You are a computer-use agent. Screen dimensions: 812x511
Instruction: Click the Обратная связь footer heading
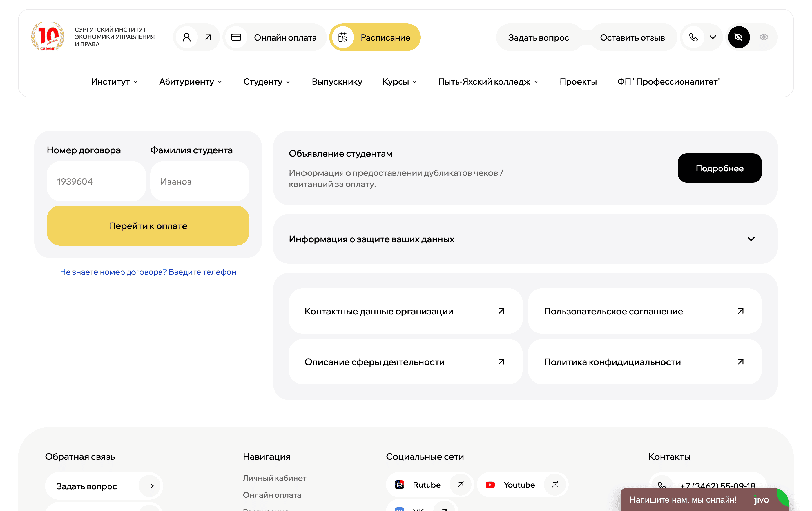tap(80, 456)
